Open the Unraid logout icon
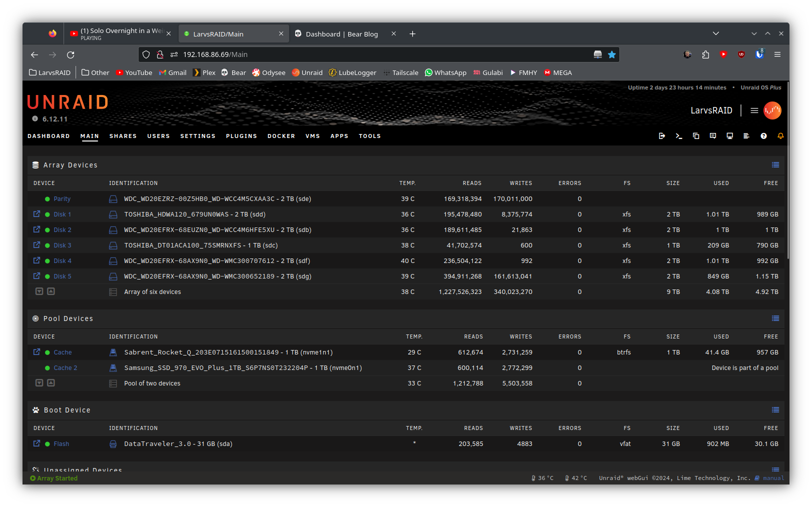Viewport: 812px width, 507px height. (x=662, y=136)
